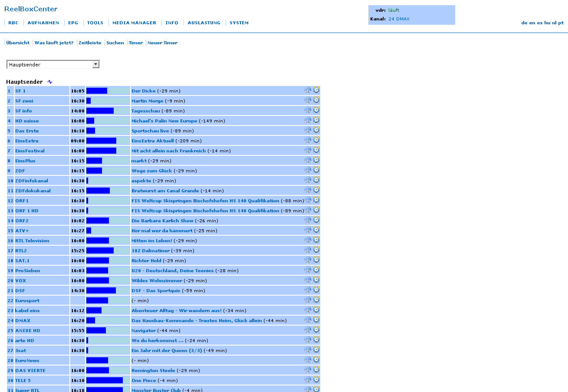
Task: Open the Tools menu
Action: click(x=95, y=23)
